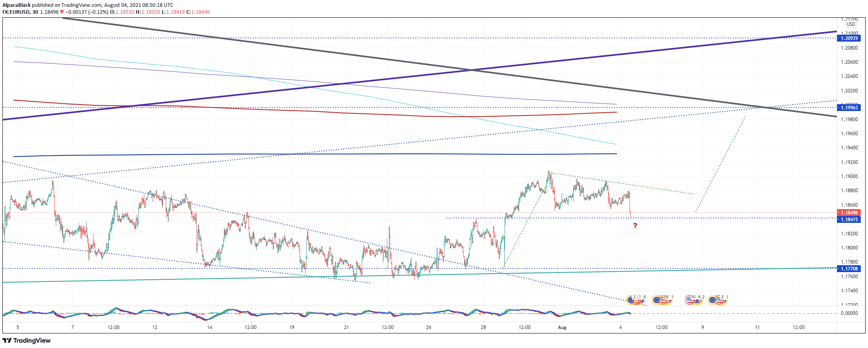Click the 7 date label on time axis

point(72,327)
